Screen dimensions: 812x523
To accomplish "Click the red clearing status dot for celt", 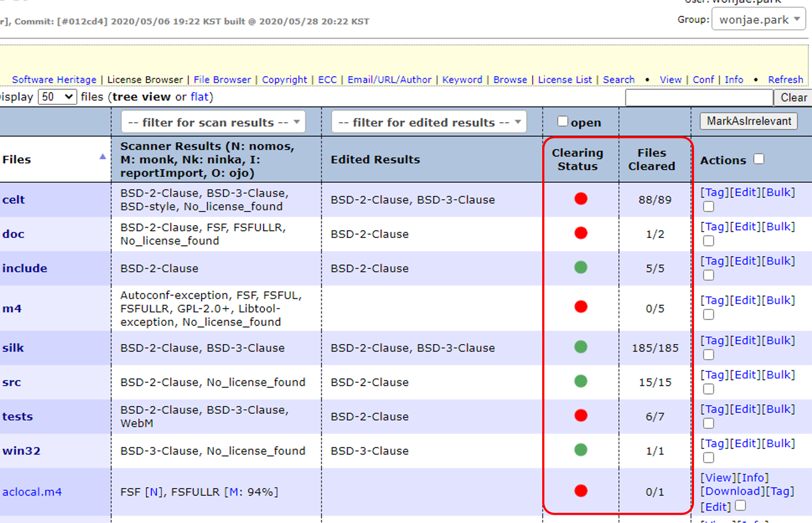I will click(581, 199).
